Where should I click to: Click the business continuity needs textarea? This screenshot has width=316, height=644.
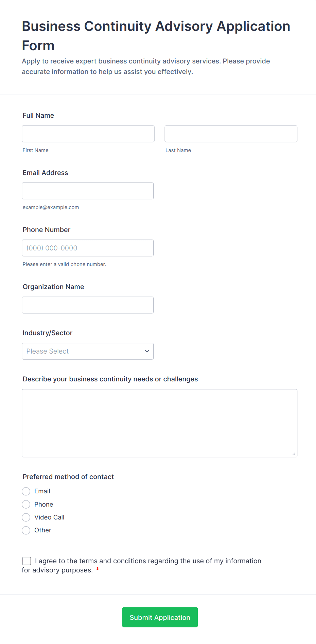point(159,423)
